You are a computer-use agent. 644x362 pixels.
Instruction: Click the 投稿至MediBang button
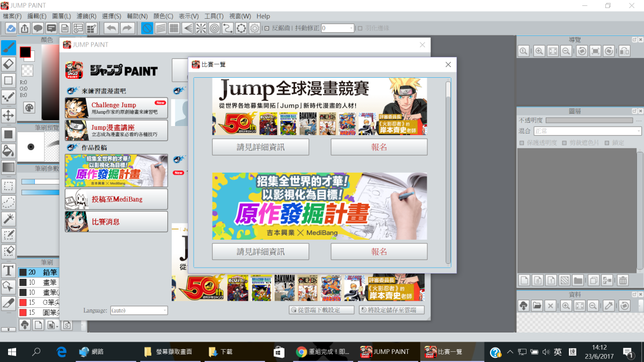116,199
